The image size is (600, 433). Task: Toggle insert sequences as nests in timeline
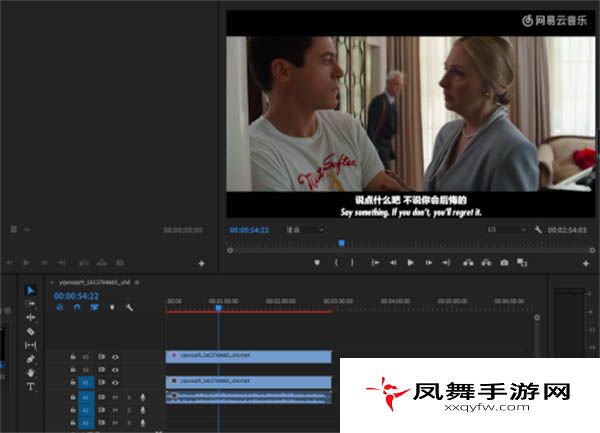point(60,307)
